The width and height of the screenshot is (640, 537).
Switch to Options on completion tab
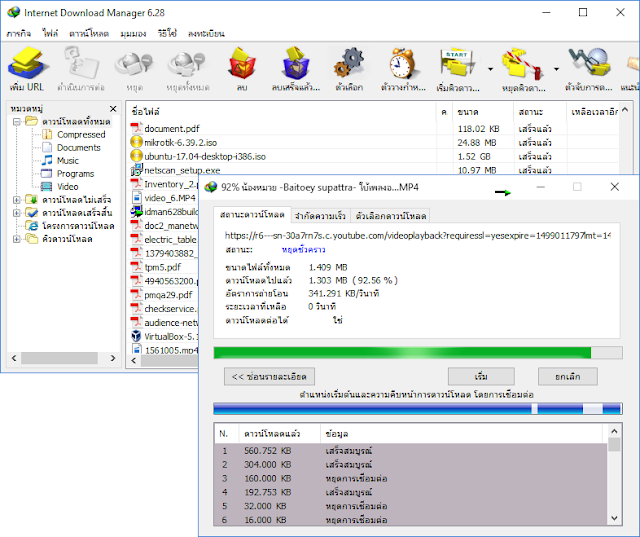[391, 216]
